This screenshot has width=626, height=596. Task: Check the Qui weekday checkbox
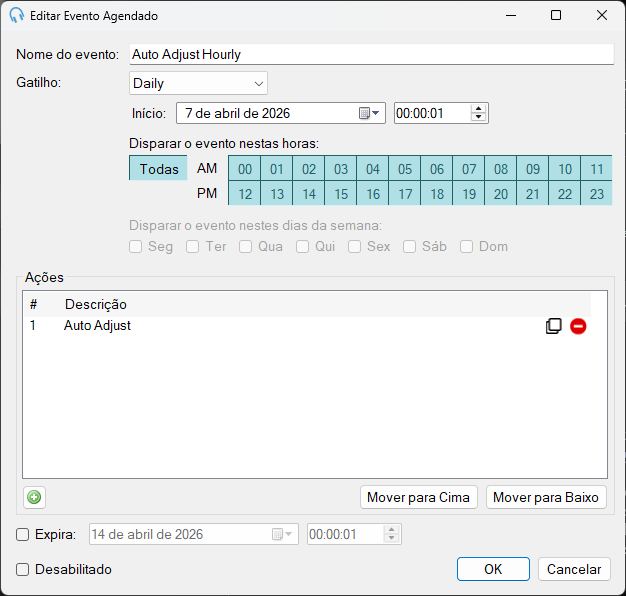click(x=302, y=246)
